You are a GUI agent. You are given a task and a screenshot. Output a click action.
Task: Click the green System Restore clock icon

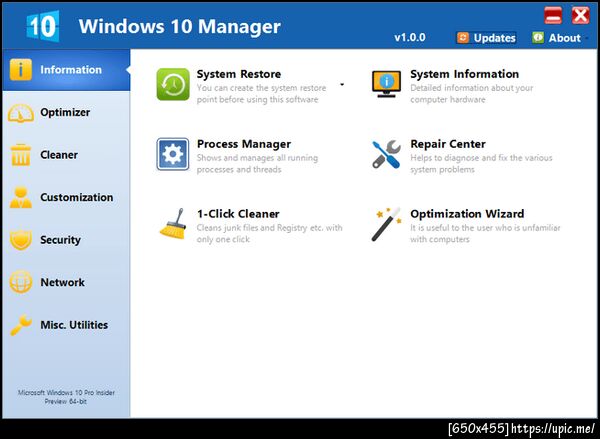click(173, 84)
